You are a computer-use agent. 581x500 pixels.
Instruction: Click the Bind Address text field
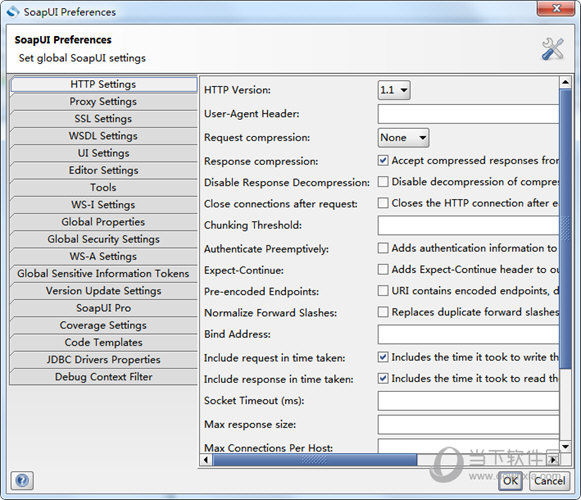pos(468,334)
